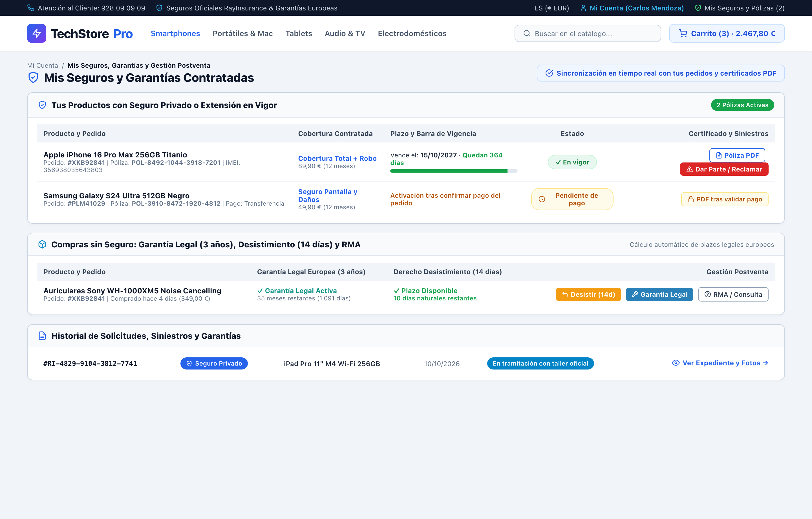Open Ver Expediente y Fotos link
The width and height of the screenshot is (812, 519).
tap(720, 363)
